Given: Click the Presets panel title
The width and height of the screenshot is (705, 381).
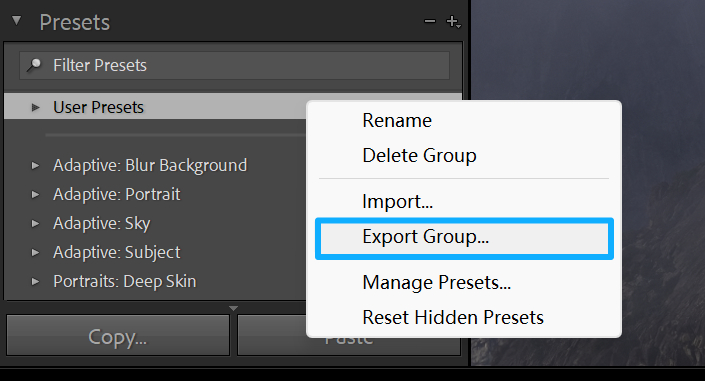Looking at the screenshot, I should (x=75, y=22).
